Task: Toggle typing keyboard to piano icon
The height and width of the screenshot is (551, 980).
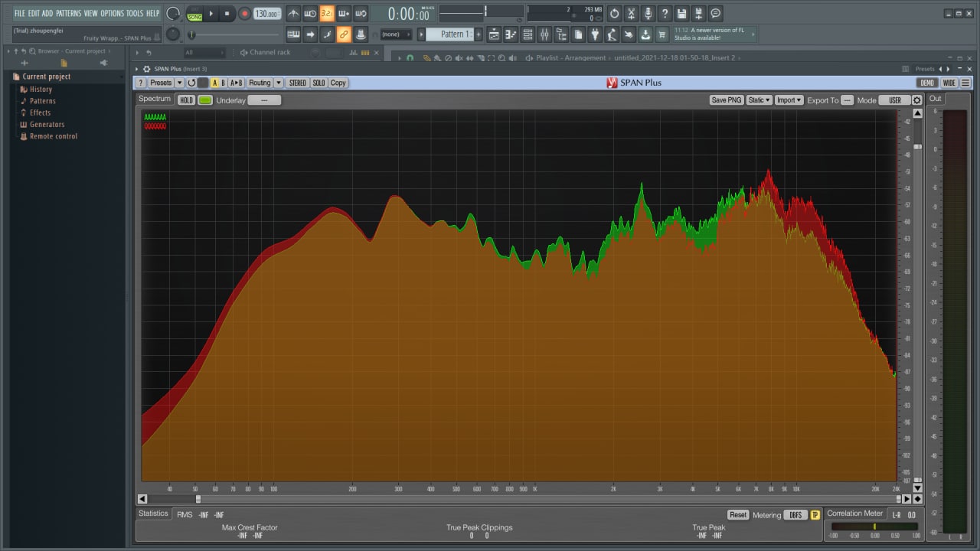Action: [x=293, y=34]
